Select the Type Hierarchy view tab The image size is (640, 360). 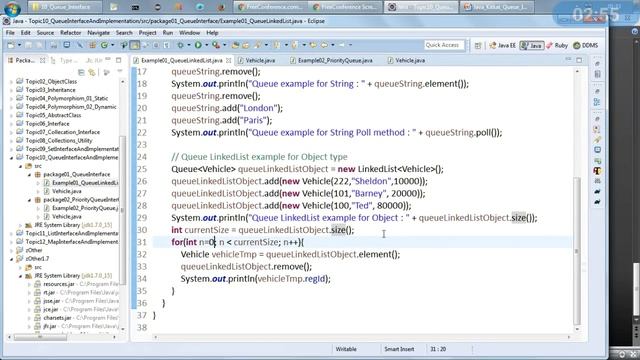point(65,60)
